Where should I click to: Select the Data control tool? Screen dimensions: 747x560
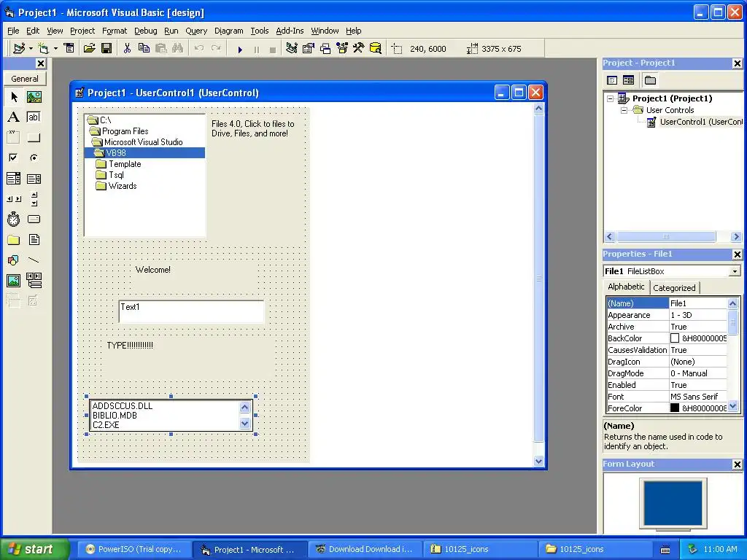34,281
